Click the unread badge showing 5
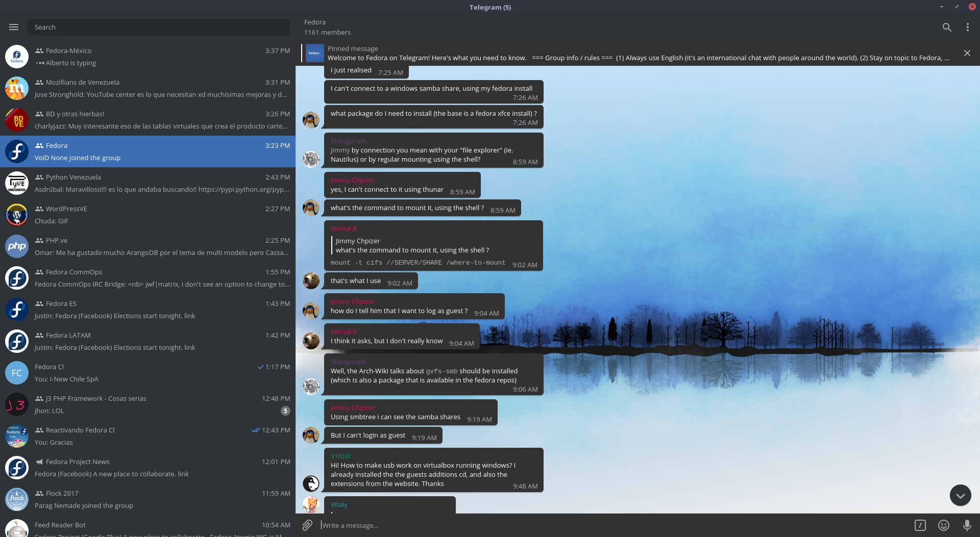This screenshot has width=980, height=537. click(285, 411)
